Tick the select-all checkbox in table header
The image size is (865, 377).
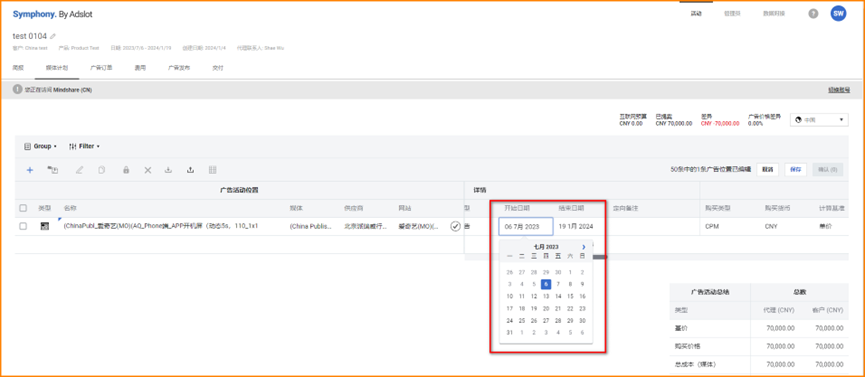tap(23, 208)
